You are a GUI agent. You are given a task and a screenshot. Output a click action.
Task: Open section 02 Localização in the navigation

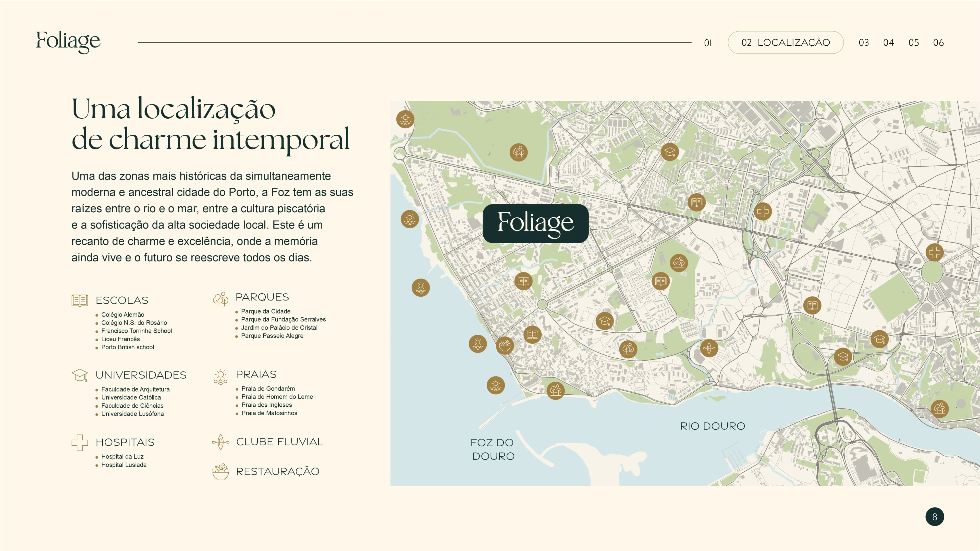(786, 43)
